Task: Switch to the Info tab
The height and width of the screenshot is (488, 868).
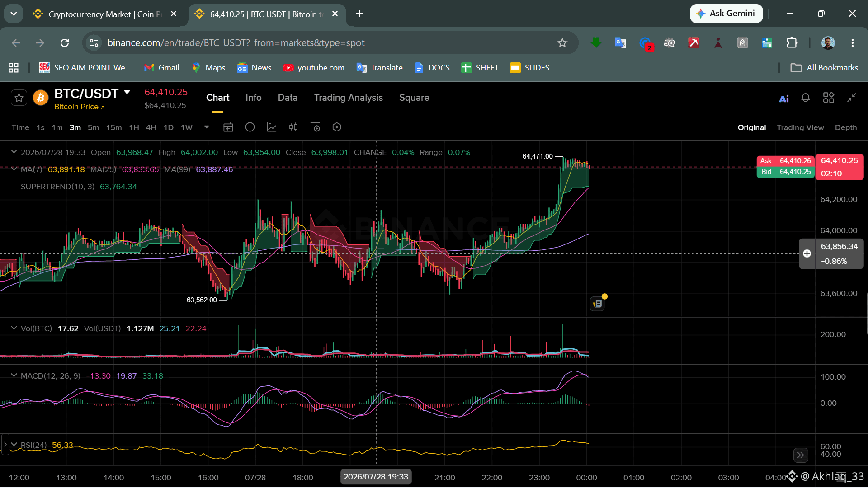Action: pos(254,98)
